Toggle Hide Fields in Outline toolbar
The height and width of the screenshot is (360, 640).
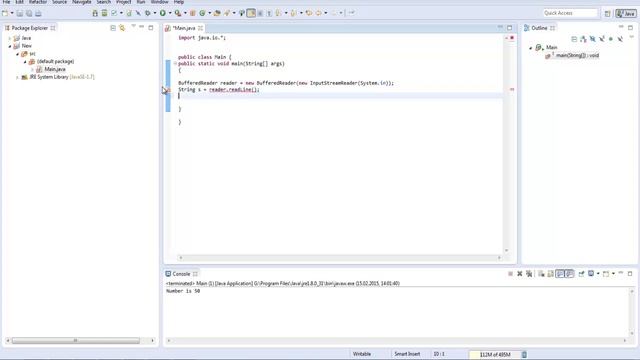point(593,39)
